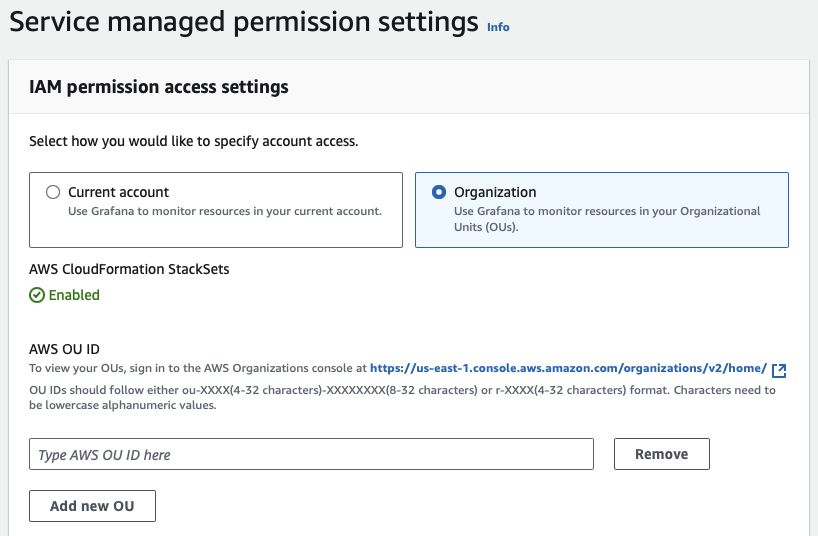
Task: Select the Current account radio button
Action: 53,192
